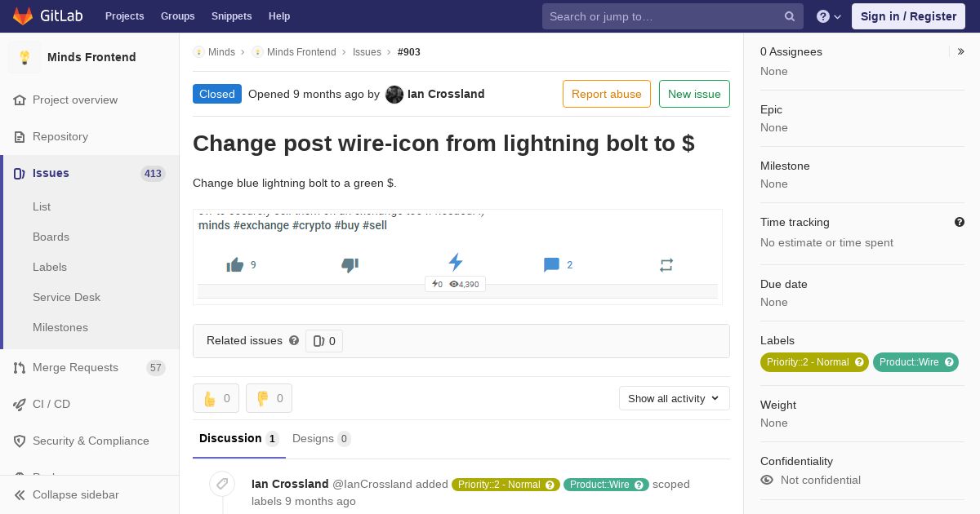Open the Groups menu
The width and height of the screenshot is (980, 514).
[178, 16]
